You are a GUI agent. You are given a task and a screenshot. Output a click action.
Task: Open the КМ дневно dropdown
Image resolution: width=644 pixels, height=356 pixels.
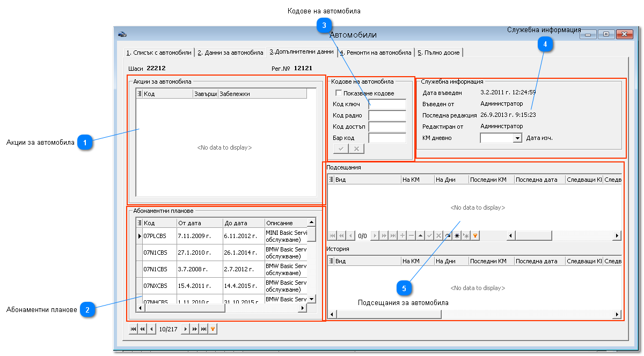(x=517, y=138)
